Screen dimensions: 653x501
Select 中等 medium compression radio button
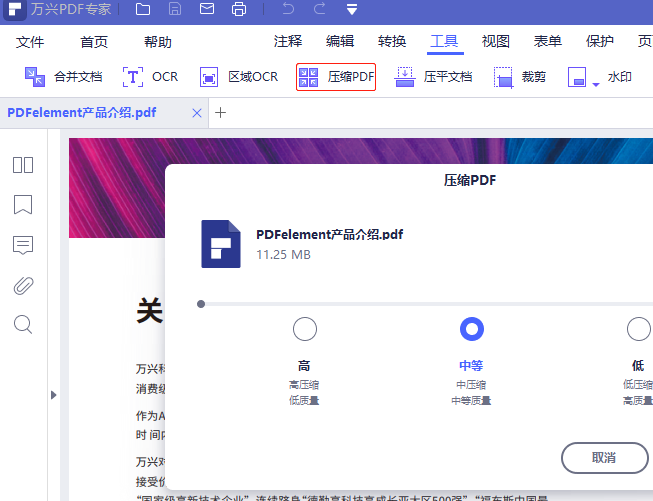[472, 329]
